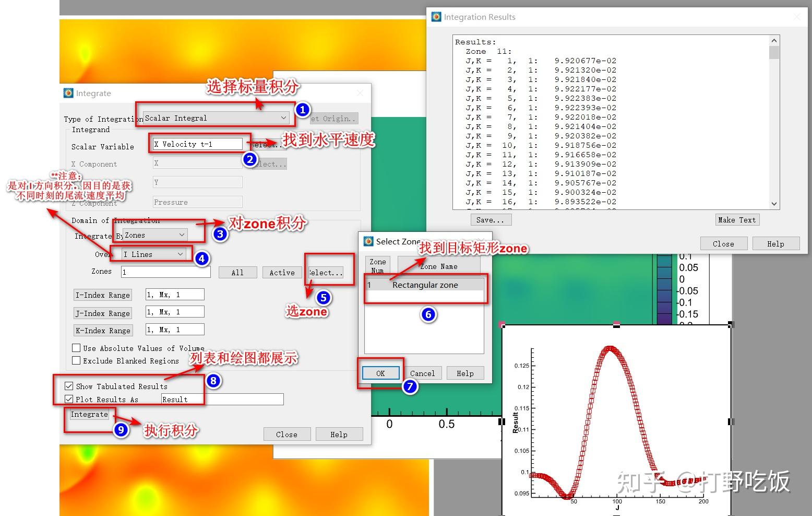This screenshot has height=516, width=812.
Task: Enable Exclude Blanked Regions
Action: [76, 360]
